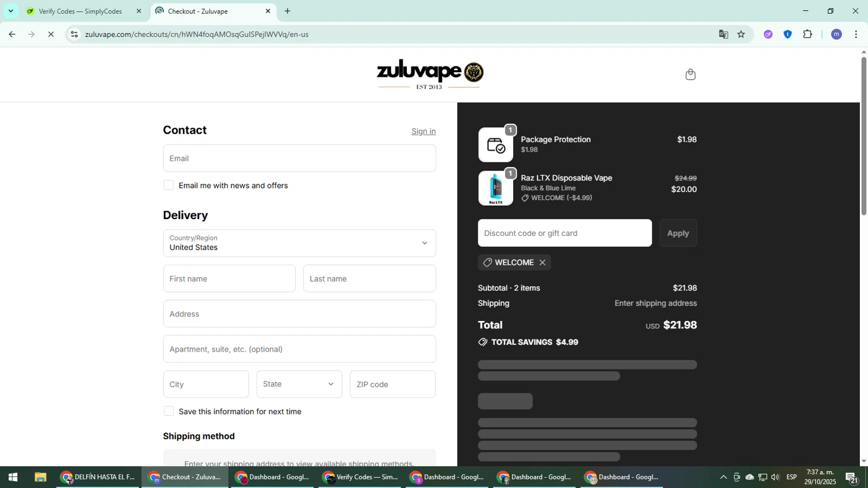Go back to previous page
The height and width of the screenshot is (488, 868).
coord(12,34)
